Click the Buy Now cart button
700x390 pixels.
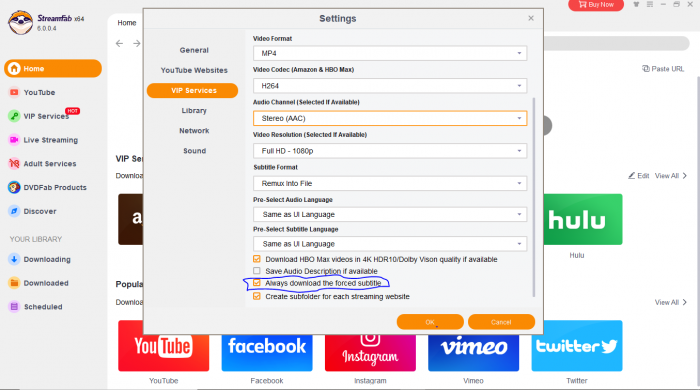[596, 5]
